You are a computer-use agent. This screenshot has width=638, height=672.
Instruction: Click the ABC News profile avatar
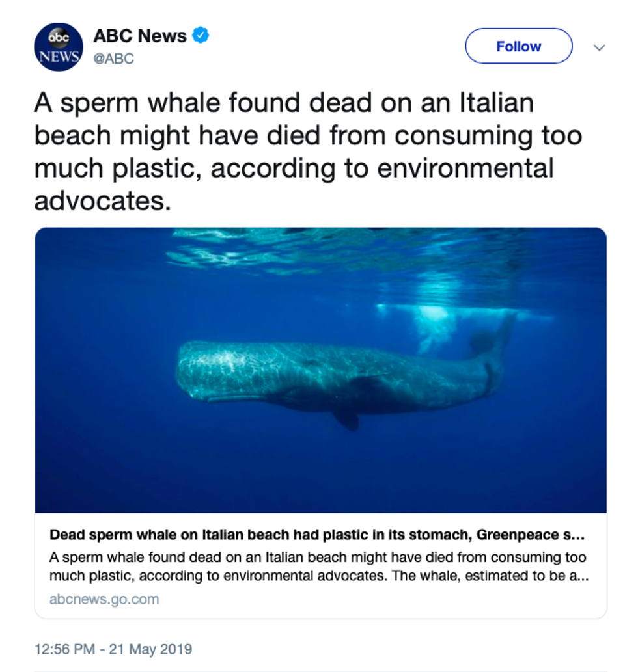click(59, 47)
